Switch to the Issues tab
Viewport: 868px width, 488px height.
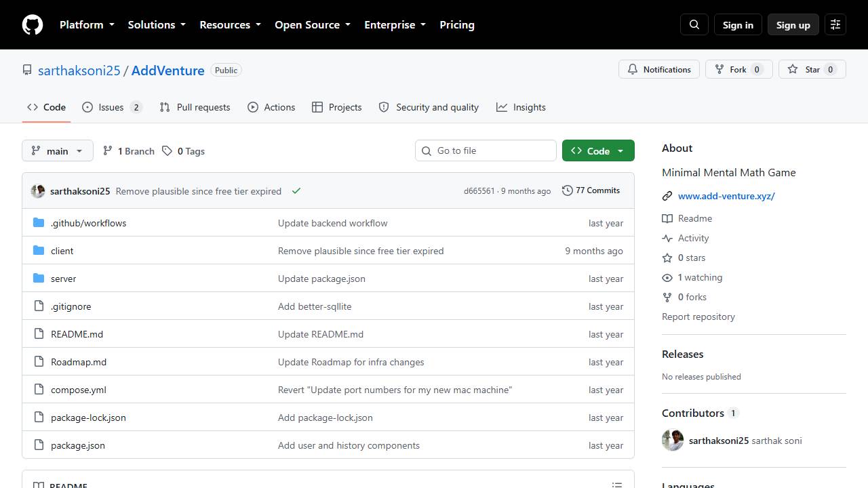[112, 107]
